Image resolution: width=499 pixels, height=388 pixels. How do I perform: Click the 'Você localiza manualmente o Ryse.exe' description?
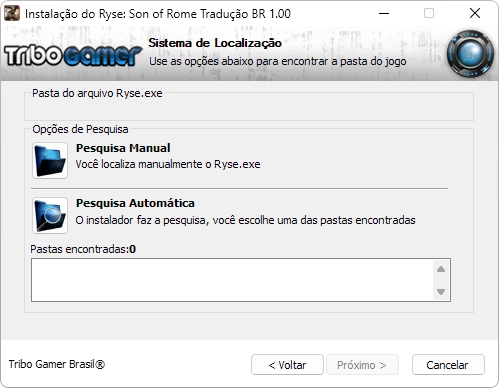click(x=168, y=164)
